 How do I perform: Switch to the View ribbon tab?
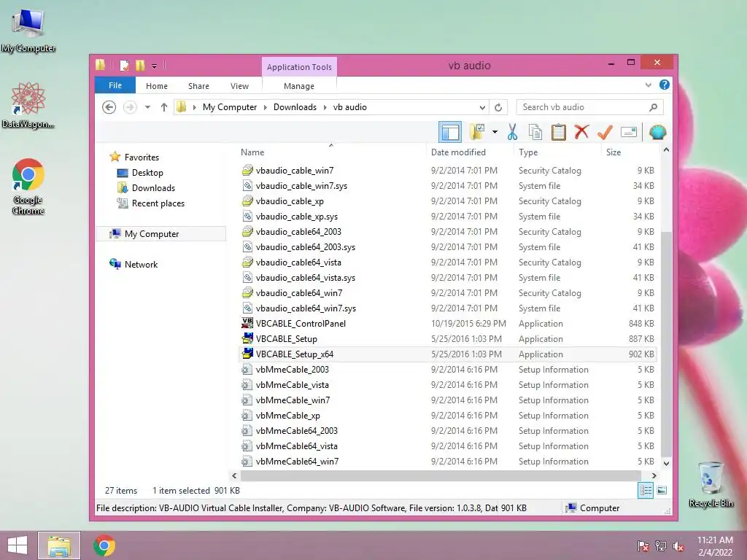[x=239, y=86]
